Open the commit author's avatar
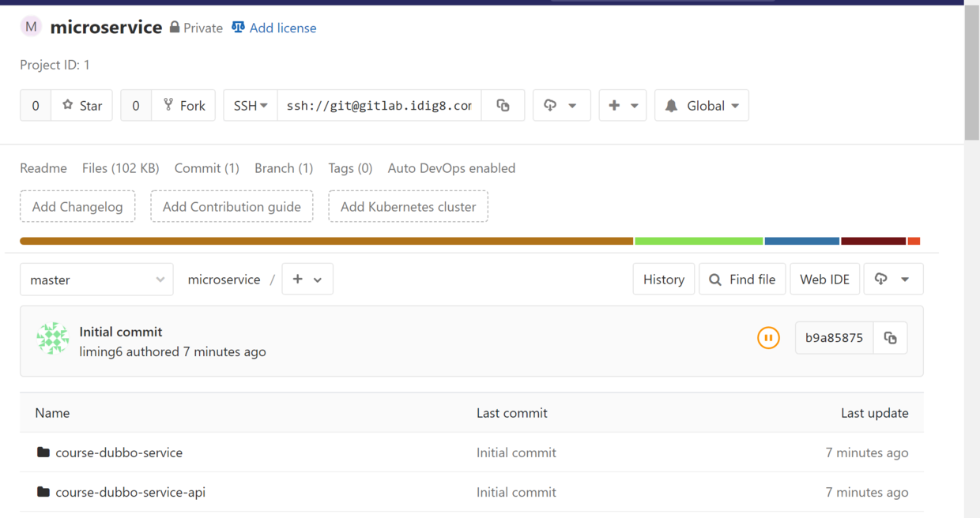The width and height of the screenshot is (980, 518). click(x=52, y=338)
